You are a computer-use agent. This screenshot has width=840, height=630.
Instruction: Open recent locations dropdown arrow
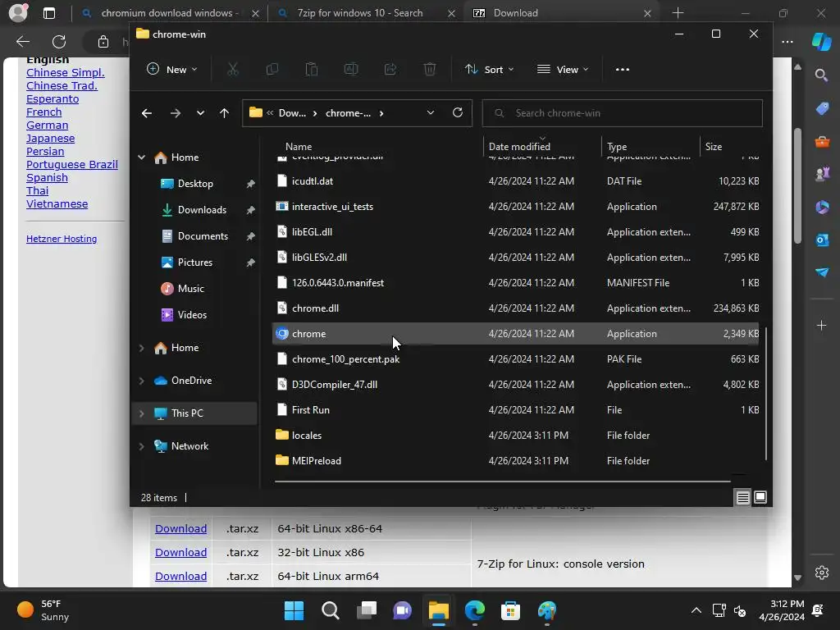pyautogui.click(x=200, y=113)
